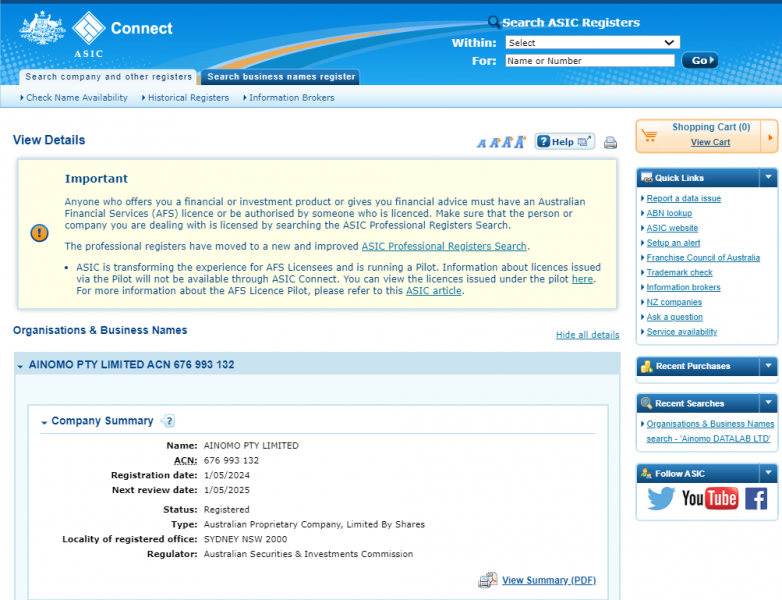The height and width of the screenshot is (600, 782).
Task: Click the Status value Registered
Action: (x=226, y=510)
